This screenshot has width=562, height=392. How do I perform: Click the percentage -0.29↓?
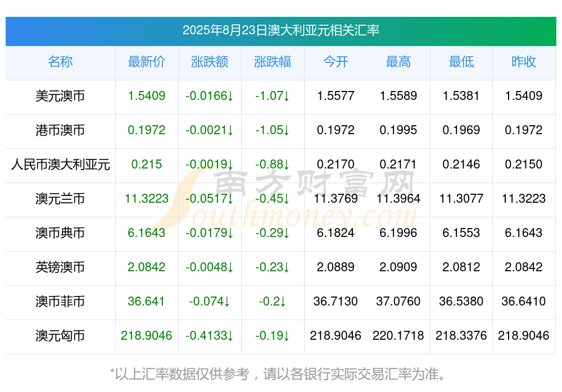pyautogui.click(x=273, y=233)
